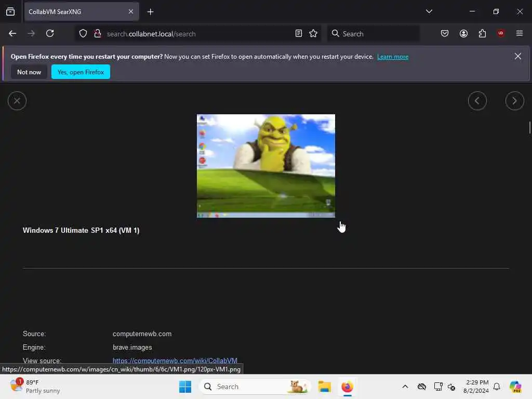532x399 pixels.
Task: Open computernewb.com wiki CollabVM link
Action: click(x=175, y=361)
